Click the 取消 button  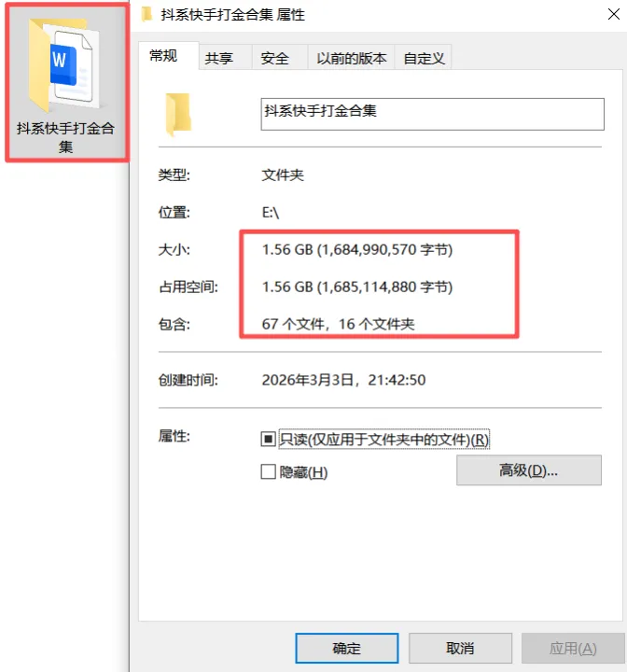[x=460, y=648]
